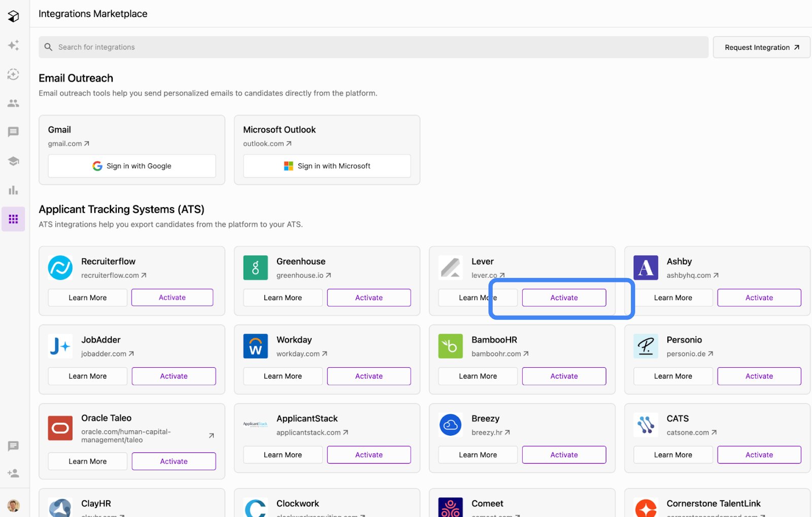Visit the greenhouse.io link
This screenshot has width=812, height=517.
pyautogui.click(x=303, y=275)
